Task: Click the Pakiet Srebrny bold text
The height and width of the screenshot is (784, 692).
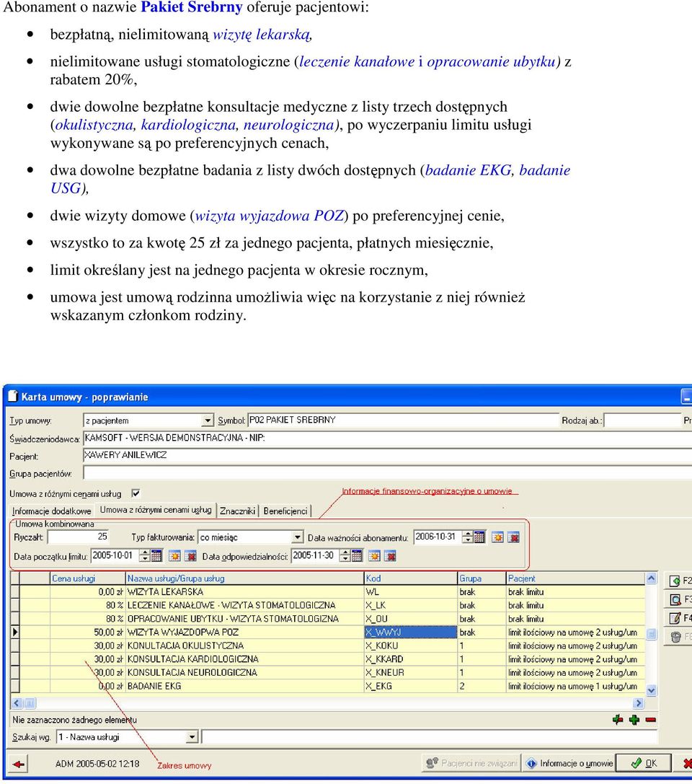Action: 191,7
